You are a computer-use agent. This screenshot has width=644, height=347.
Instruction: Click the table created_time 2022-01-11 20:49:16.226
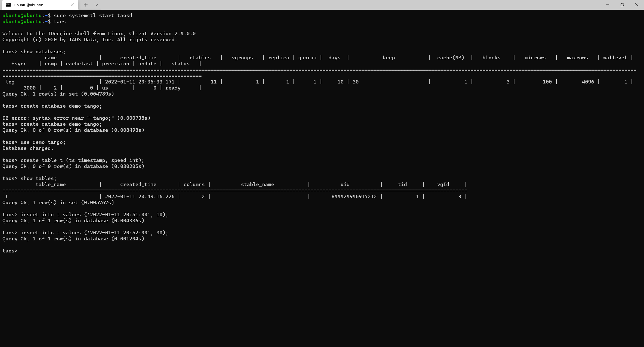coord(140,196)
